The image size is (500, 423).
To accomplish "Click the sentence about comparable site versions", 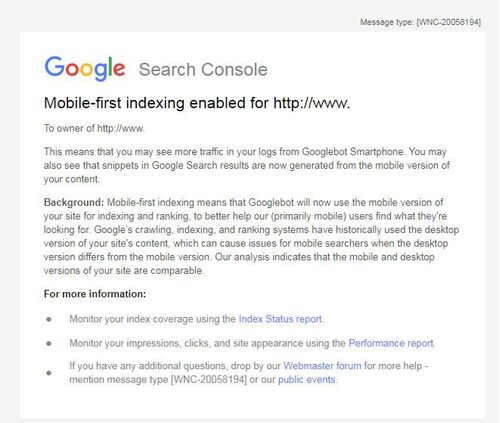I will pyautogui.click(x=239, y=264).
